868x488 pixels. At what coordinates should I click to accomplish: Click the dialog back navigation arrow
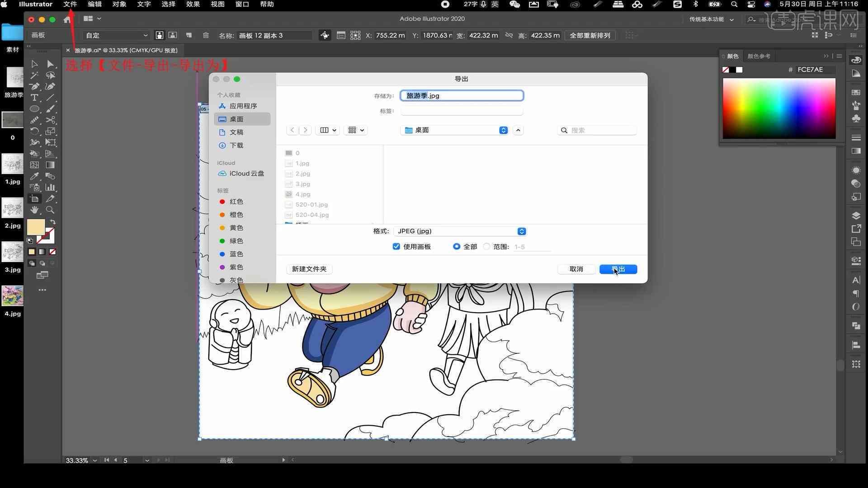[x=292, y=130]
